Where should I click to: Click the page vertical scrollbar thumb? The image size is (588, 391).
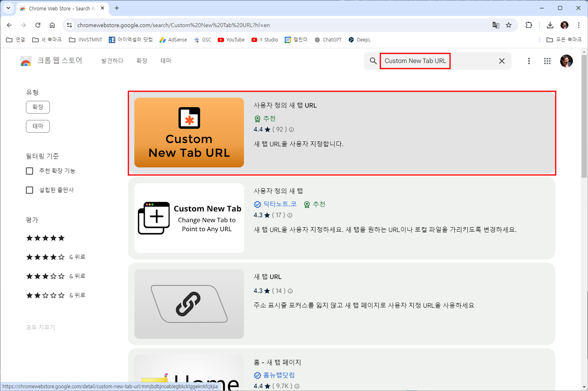pos(584,116)
